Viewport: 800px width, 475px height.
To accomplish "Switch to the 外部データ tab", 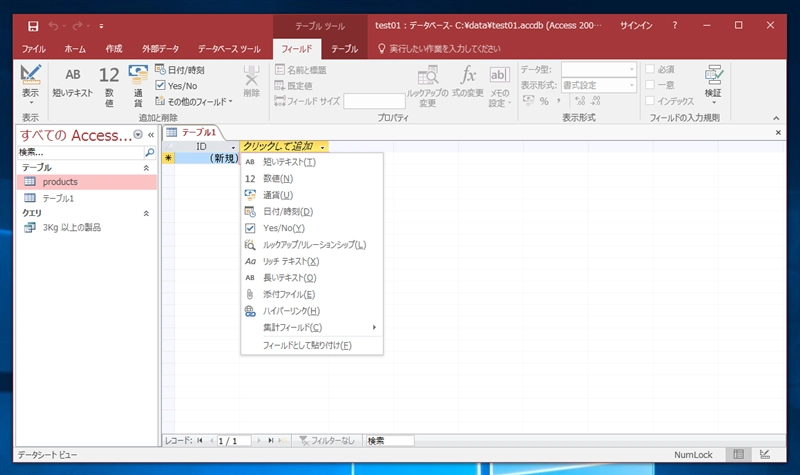I will (x=160, y=49).
